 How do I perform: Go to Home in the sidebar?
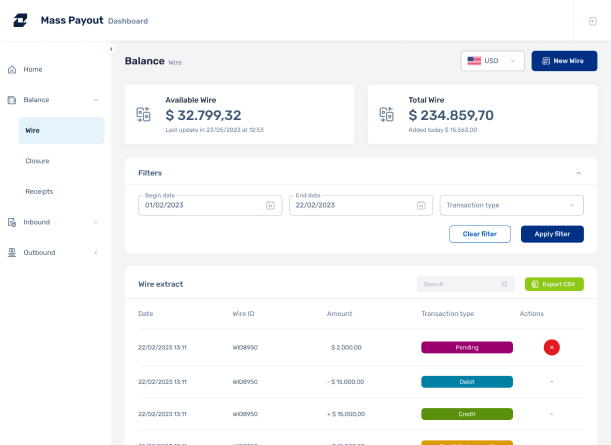33,69
